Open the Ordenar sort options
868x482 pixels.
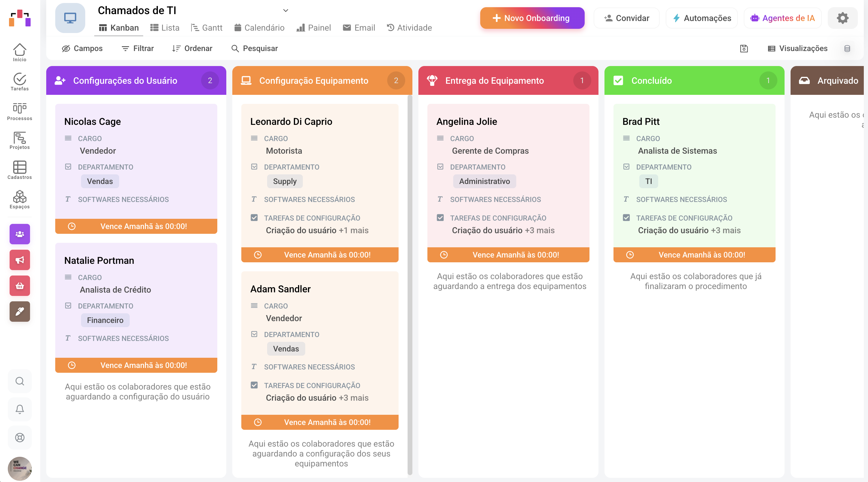pyautogui.click(x=192, y=49)
